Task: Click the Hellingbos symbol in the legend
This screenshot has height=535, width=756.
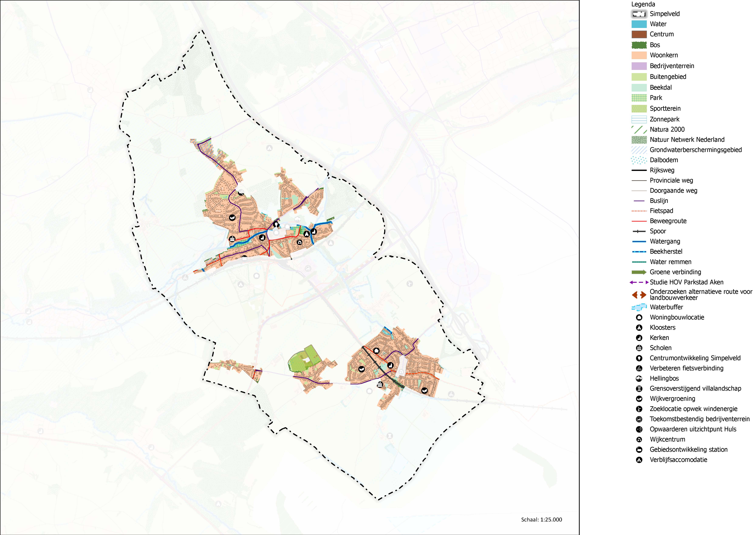Action: 639,378
